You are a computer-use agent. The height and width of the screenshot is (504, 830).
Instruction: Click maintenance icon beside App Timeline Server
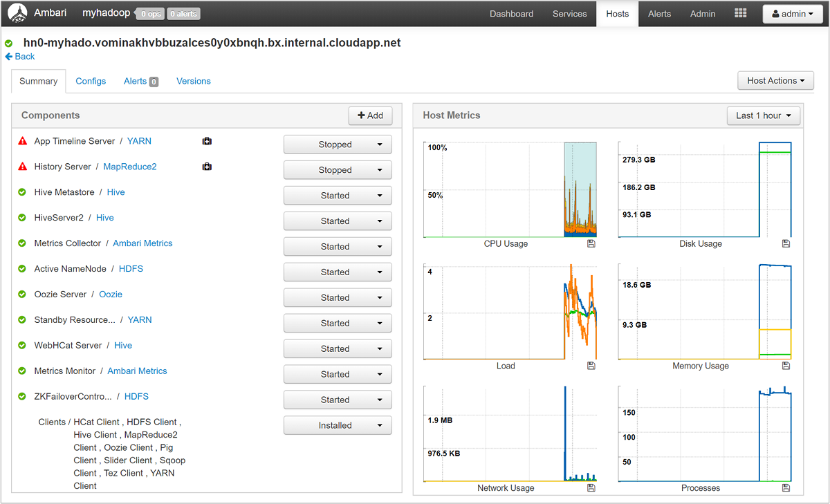(x=207, y=141)
